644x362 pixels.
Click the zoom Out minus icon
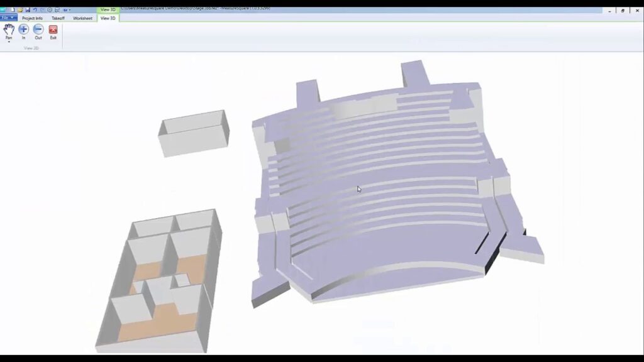38,30
